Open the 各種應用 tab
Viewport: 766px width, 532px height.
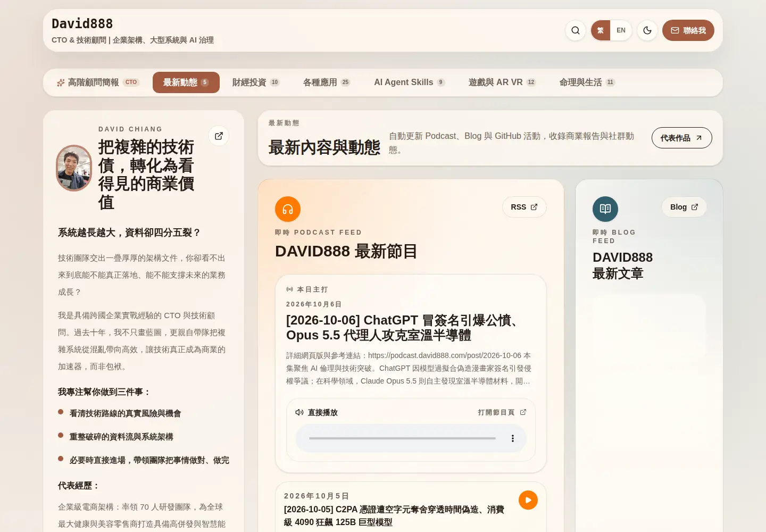point(327,82)
